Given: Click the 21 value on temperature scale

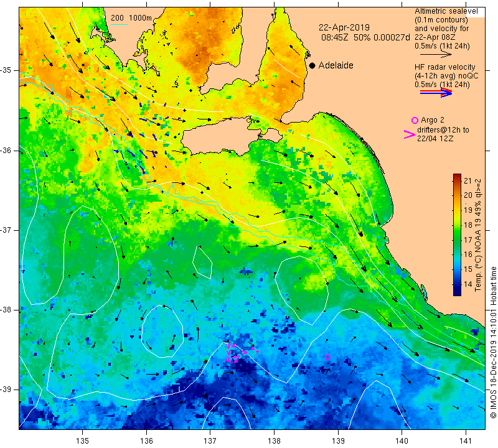Looking at the screenshot, I should [x=468, y=181].
